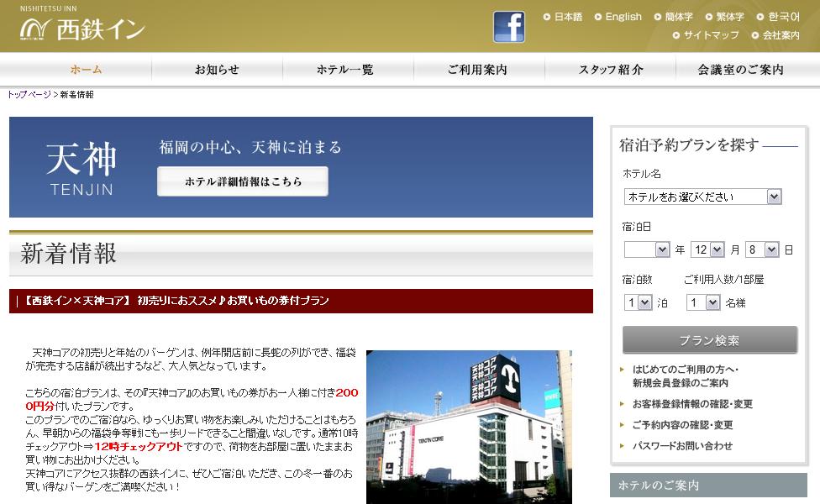Open the ホテルをお選びください hotel dropdown
Viewport: 820px width, 504px height.
pyautogui.click(x=703, y=197)
